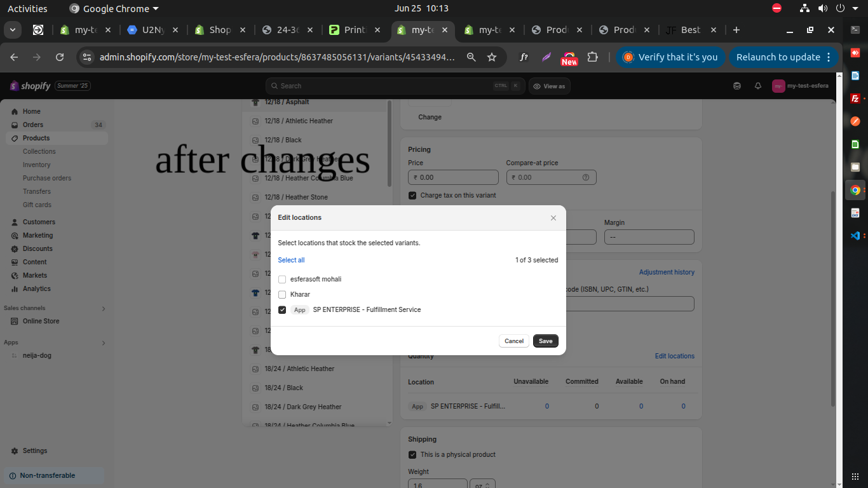Tick the Kharar location checkbox

click(282, 295)
